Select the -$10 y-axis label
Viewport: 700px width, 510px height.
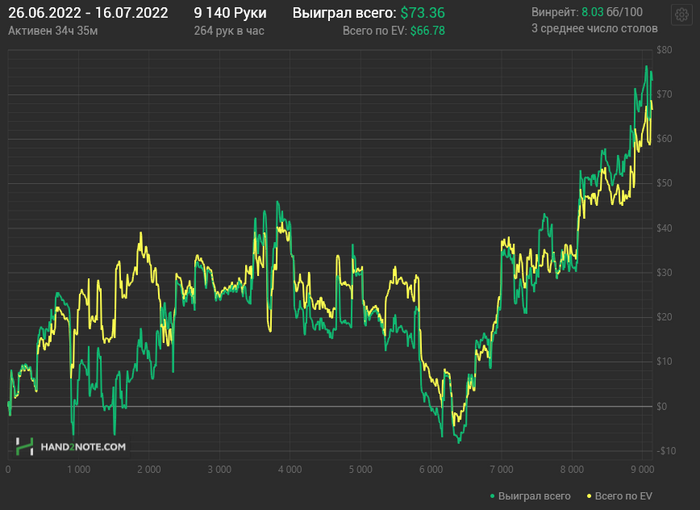[666, 451]
